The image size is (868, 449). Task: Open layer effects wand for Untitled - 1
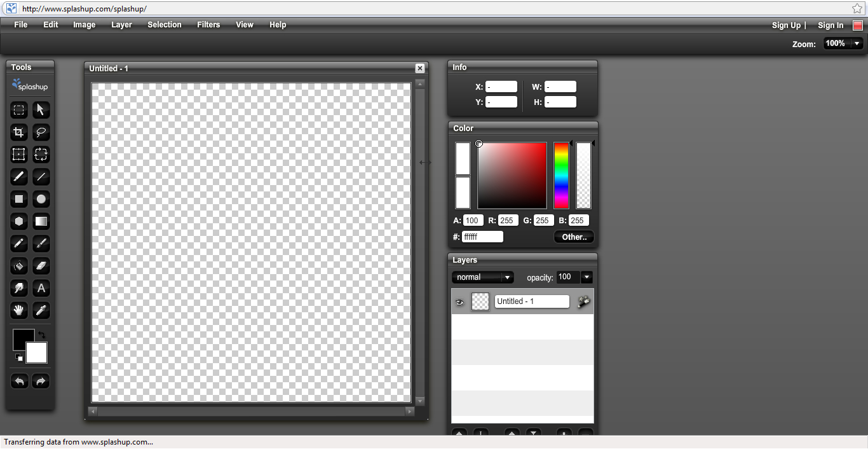(583, 302)
